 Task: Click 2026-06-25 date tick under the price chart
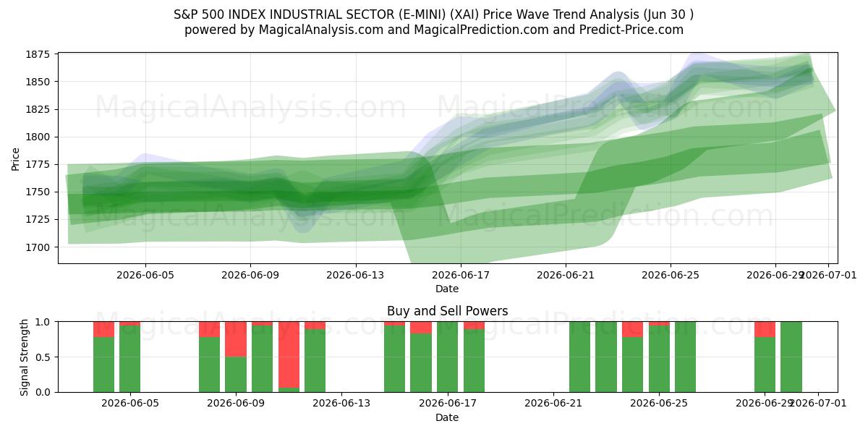click(x=670, y=275)
